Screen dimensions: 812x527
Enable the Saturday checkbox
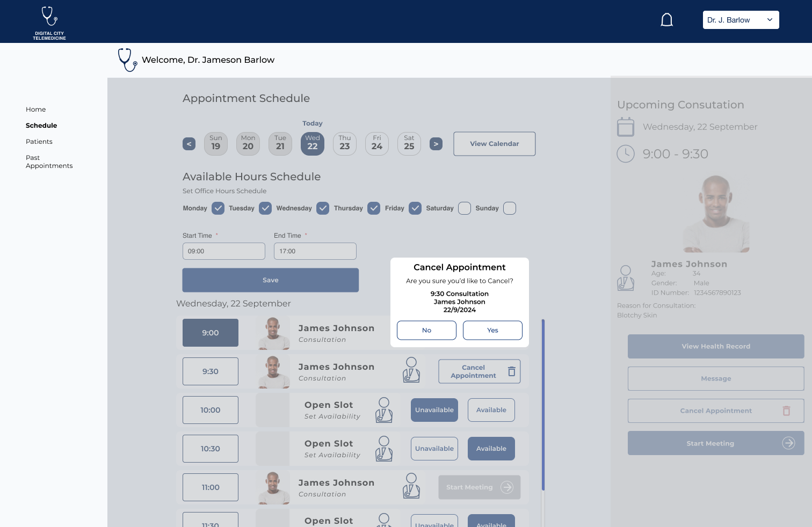465,208
